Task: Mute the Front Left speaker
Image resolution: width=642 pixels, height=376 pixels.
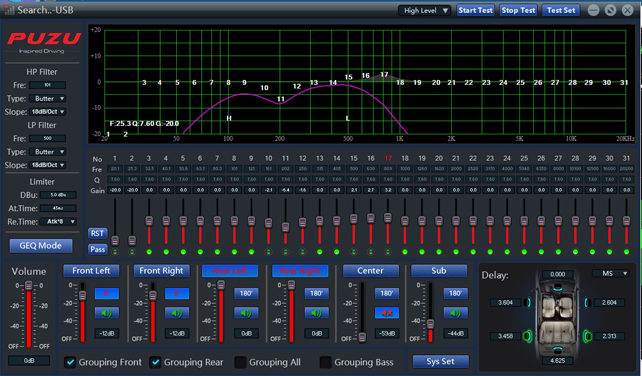Action: point(106,313)
